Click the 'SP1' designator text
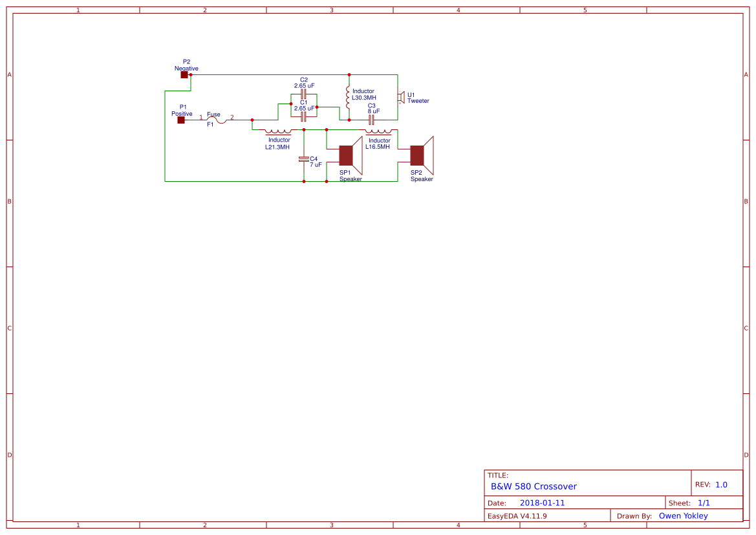This screenshot has height=535, width=756. tap(345, 173)
